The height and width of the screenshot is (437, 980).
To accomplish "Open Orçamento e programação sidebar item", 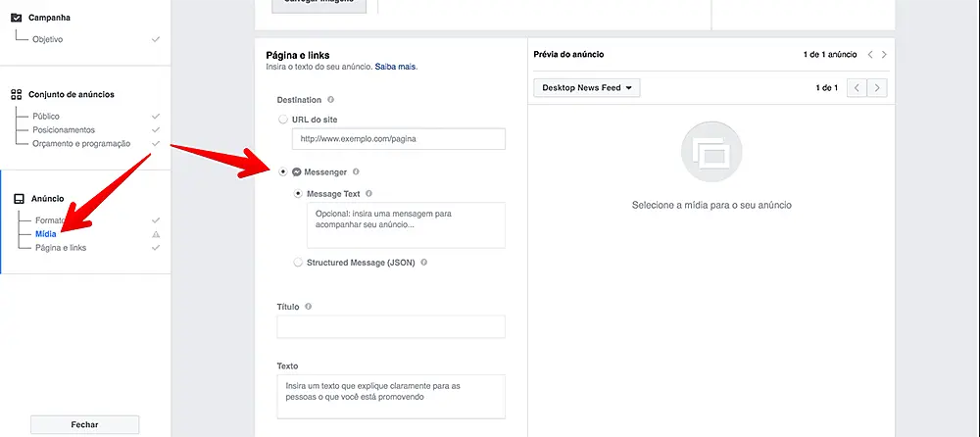I will click(81, 143).
